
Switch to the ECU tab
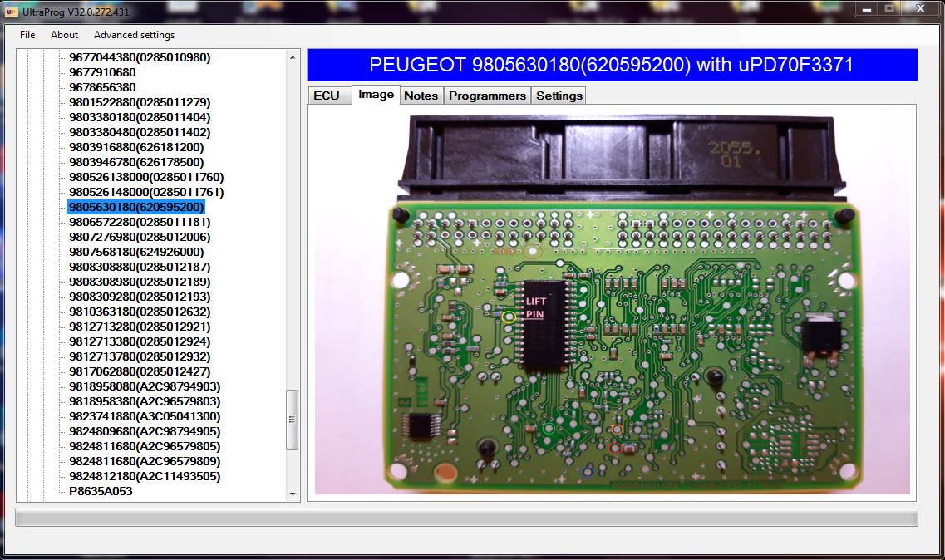pos(329,96)
